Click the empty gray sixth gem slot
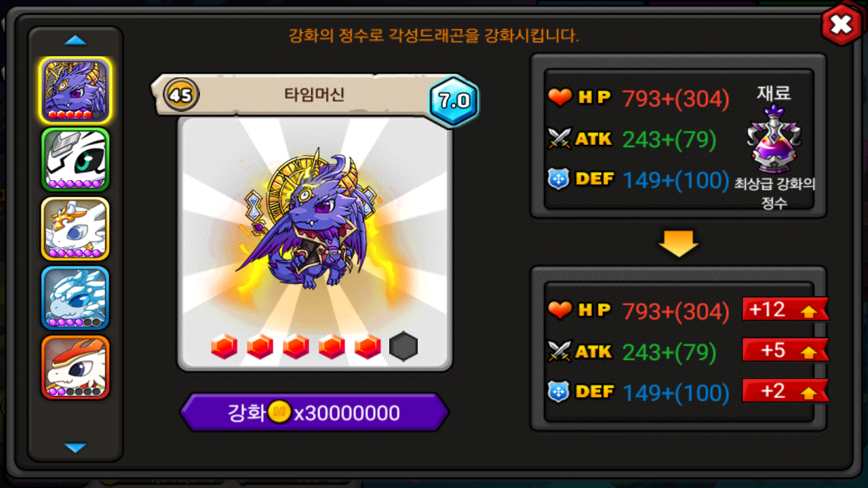Image resolution: width=868 pixels, height=488 pixels. 403,346
